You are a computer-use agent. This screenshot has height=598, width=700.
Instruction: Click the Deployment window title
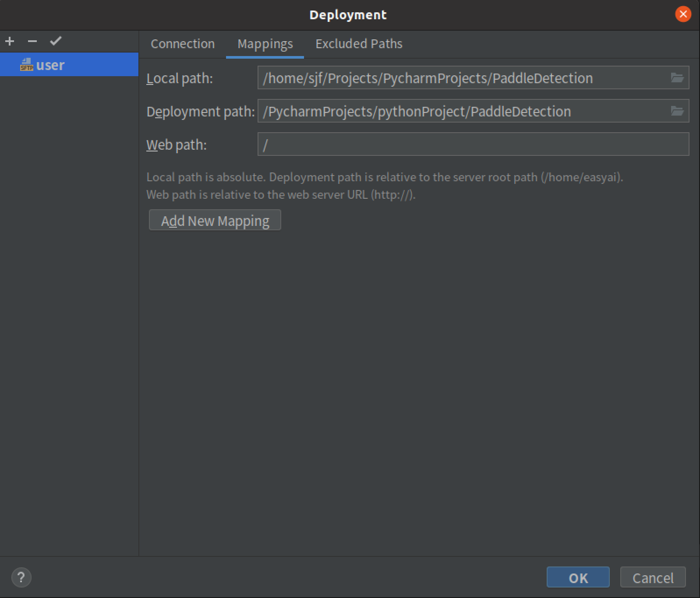point(348,14)
